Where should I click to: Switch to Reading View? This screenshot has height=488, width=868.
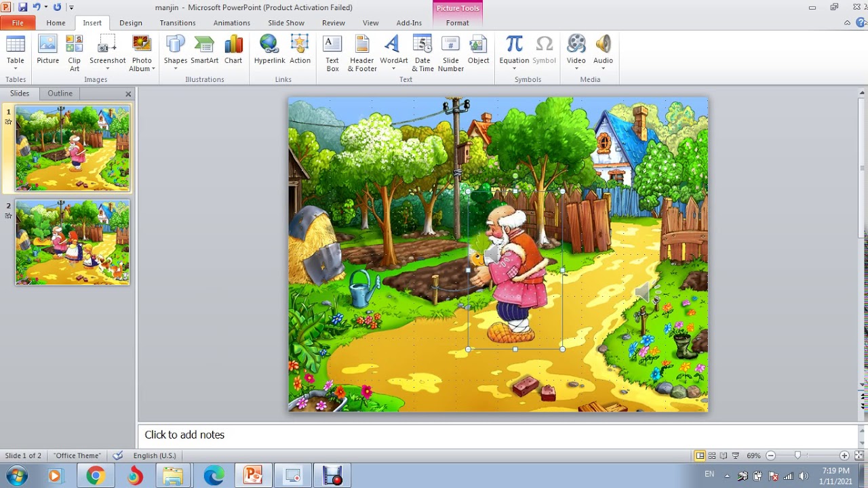pyautogui.click(x=724, y=455)
